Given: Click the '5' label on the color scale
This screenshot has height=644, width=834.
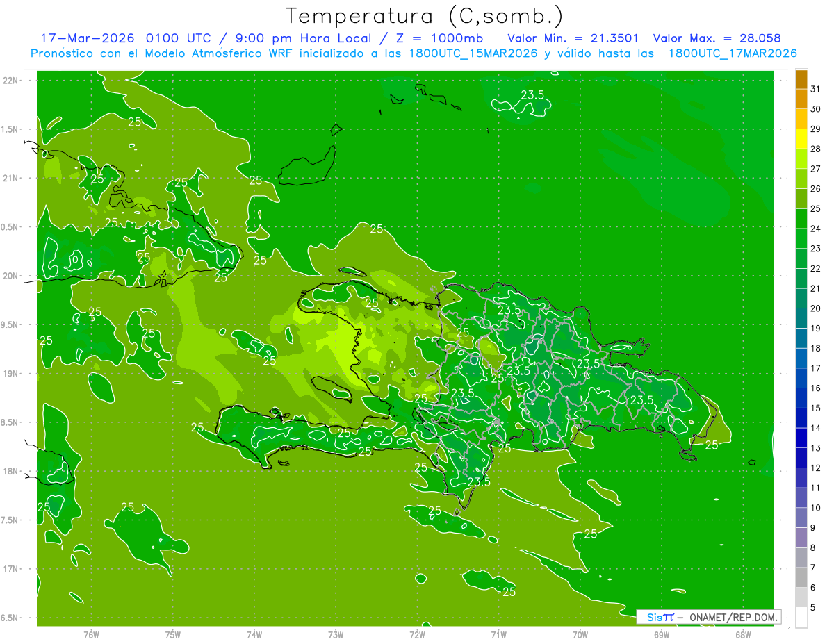Looking at the screenshot, I should pos(813,608).
